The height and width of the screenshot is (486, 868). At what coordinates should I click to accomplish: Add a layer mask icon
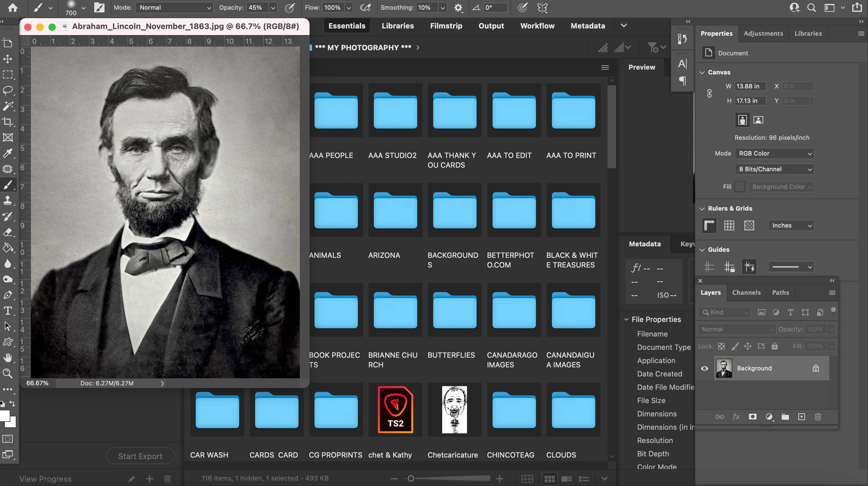click(752, 417)
